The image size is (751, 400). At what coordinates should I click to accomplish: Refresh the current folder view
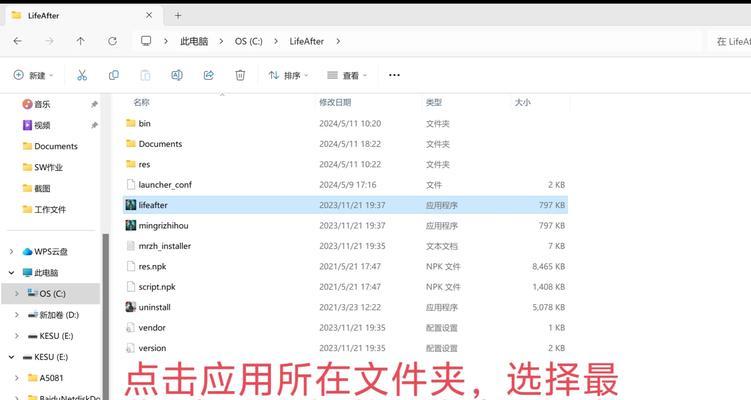point(112,41)
